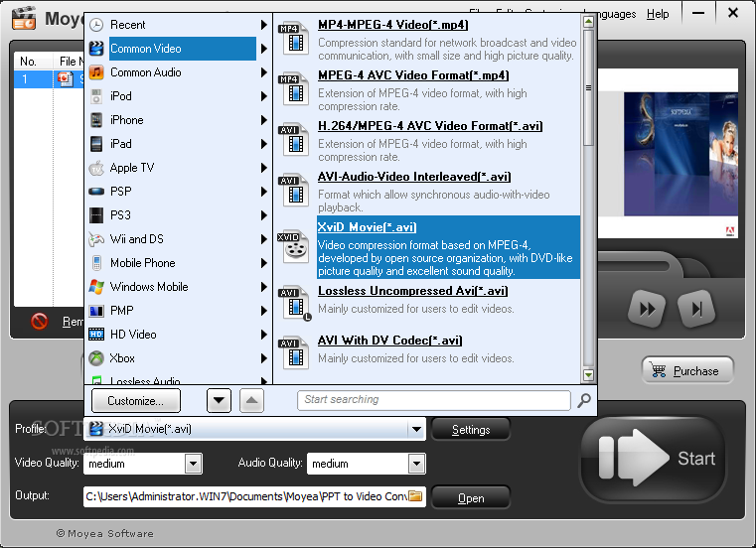756x548 pixels.
Task: Click the Windows Mobile flag icon
Action: click(x=96, y=287)
